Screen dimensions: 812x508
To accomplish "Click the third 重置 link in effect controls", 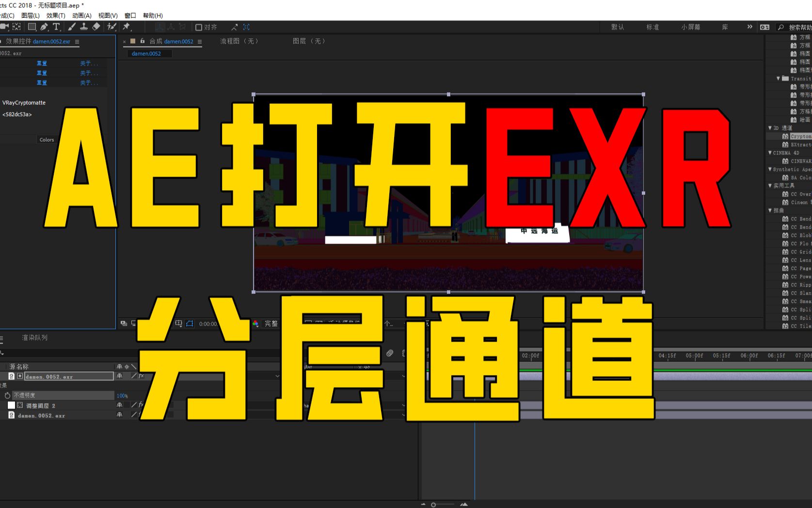I will [42, 83].
